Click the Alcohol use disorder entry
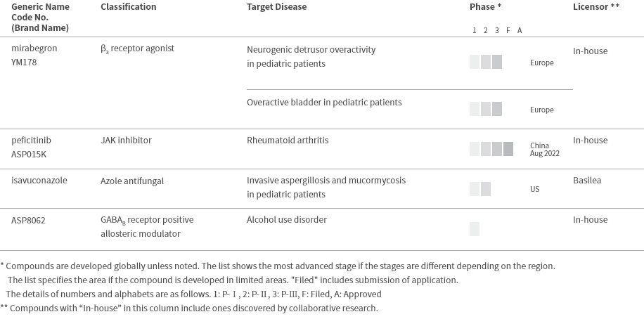Screen dimensions: 644x319 (x=287, y=220)
